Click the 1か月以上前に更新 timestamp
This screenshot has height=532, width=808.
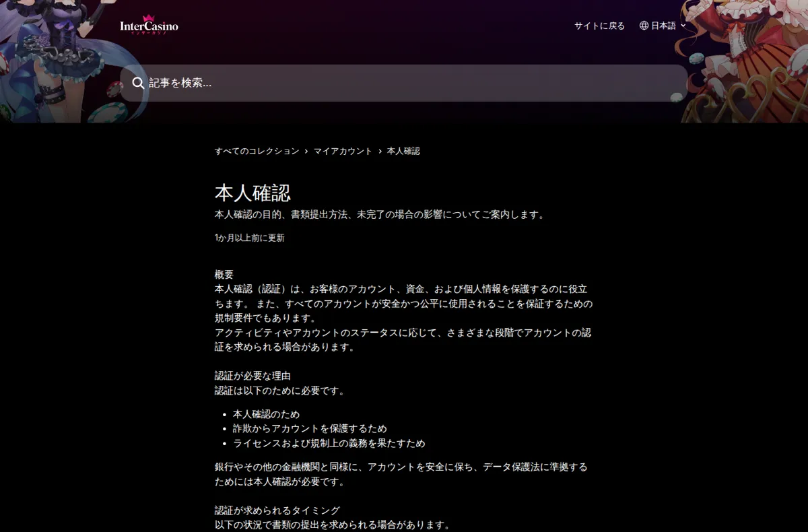(250, 238)
